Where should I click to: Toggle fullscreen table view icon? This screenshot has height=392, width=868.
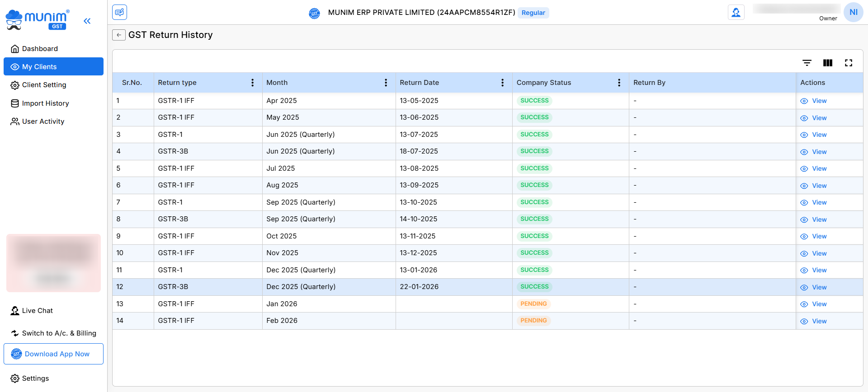[x=849, y=63]
